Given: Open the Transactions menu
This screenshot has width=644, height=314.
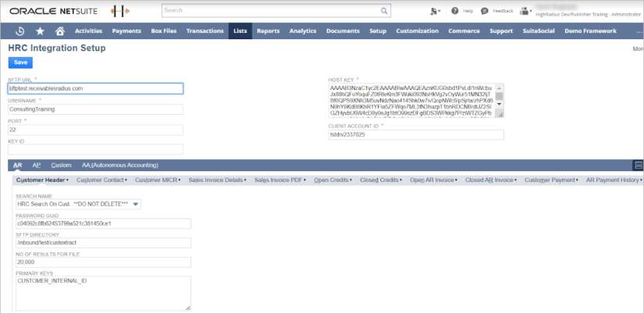Looking at the screenshot, I should 205,30.
